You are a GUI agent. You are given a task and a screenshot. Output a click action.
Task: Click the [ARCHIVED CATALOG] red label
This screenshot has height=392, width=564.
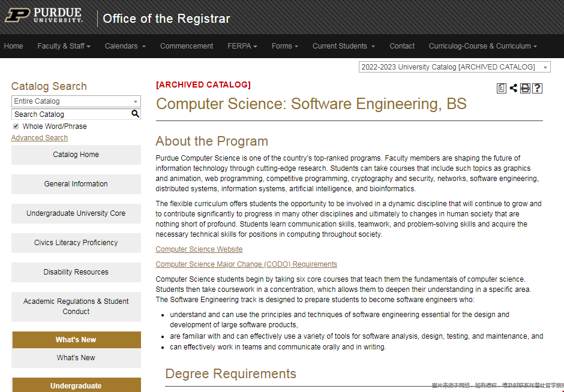tap(203, 85)
